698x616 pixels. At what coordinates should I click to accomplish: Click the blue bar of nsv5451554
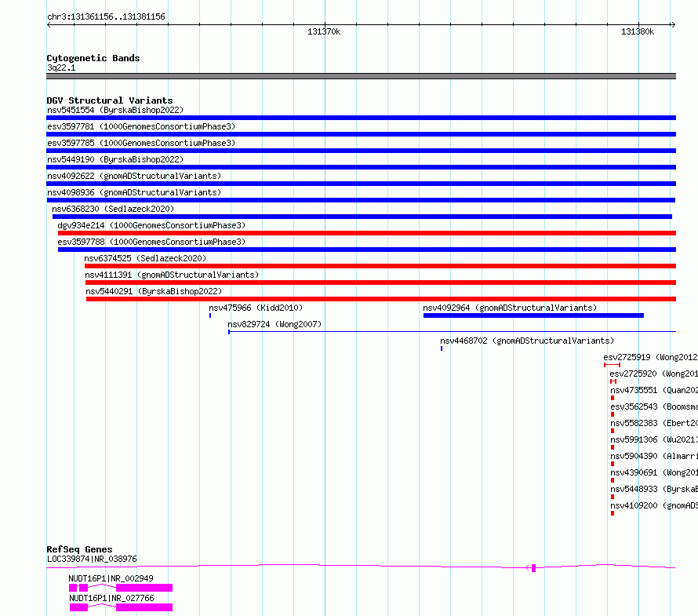point(361,118)
